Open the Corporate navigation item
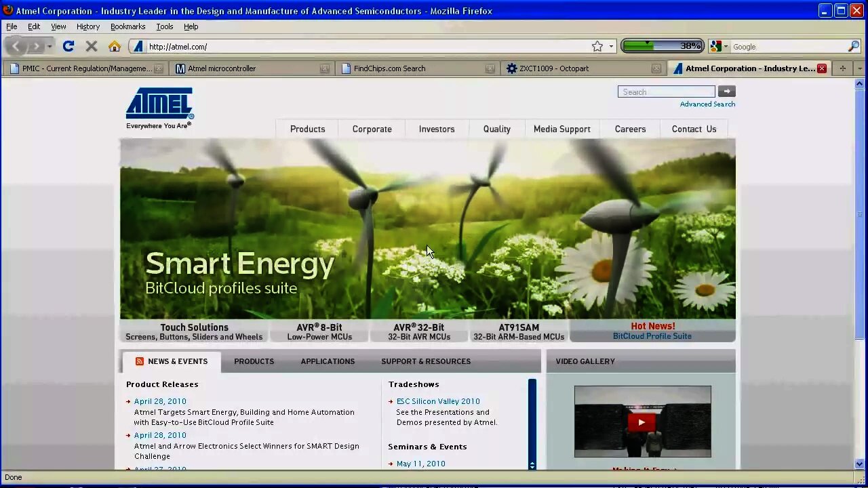Viewport: 868px width, 488px height. pos(372,129)
